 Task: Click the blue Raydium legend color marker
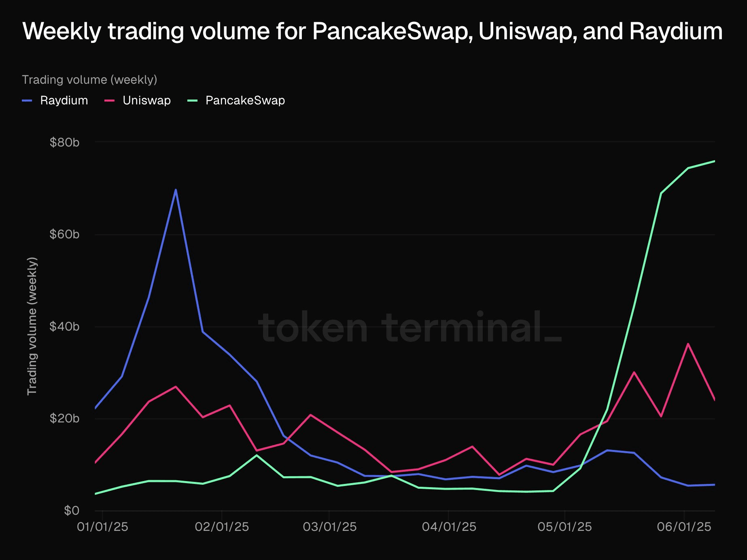point(27,100)
